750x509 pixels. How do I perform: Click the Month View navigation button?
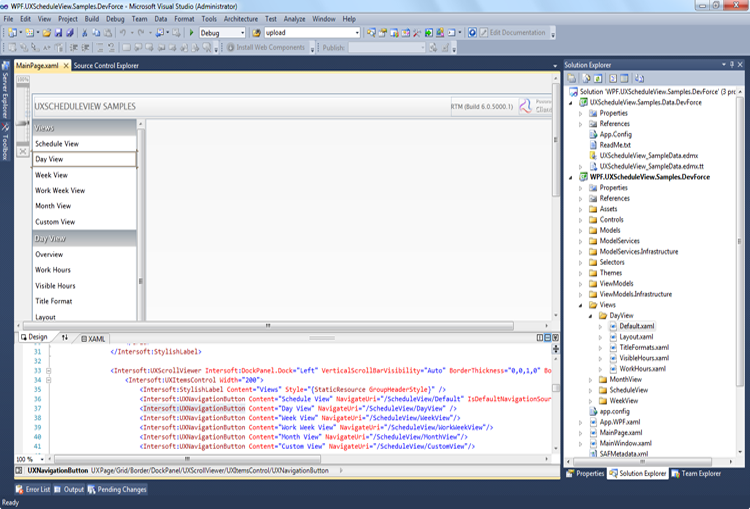click(x=85, y=206)
